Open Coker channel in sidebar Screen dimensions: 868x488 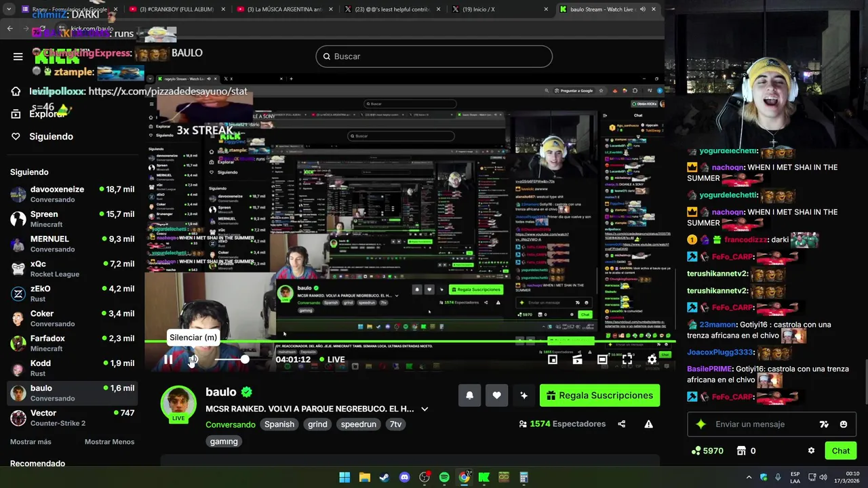click(x=72, y=319)
